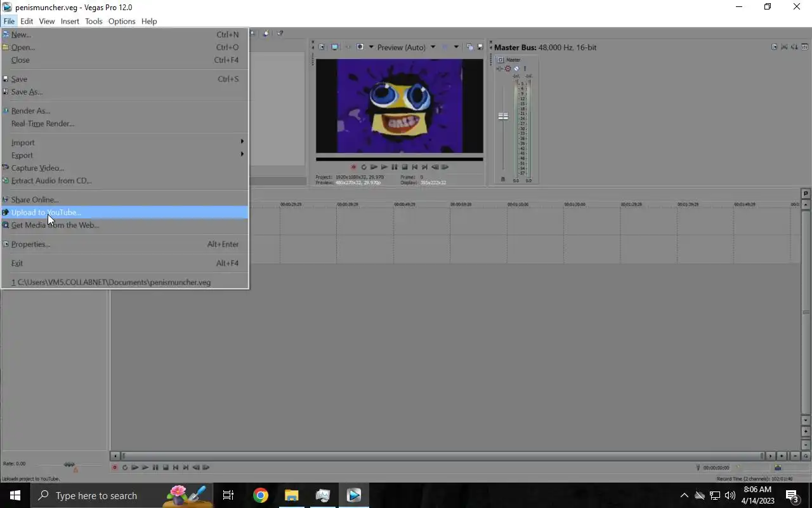Click the Project Video Properties icon in preview
The width and height of the screenshot is (812, 508).
pos(322,47)
